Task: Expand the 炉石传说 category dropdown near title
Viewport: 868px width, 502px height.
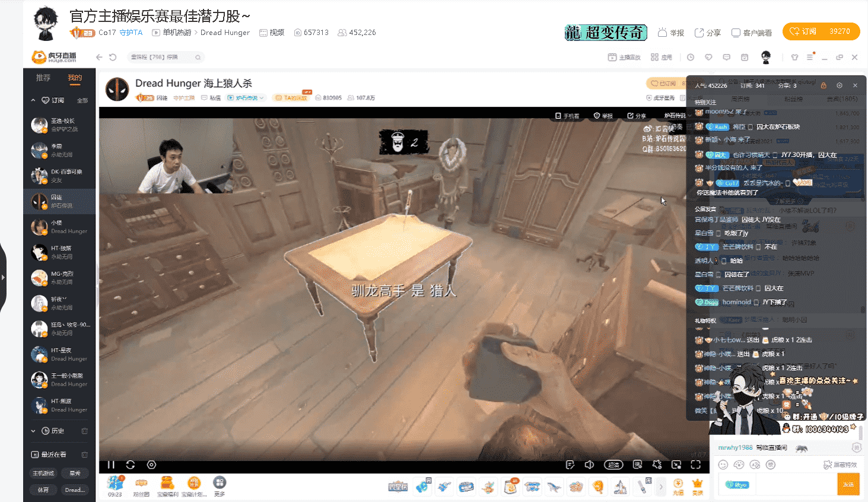Action: coord(247,98)
